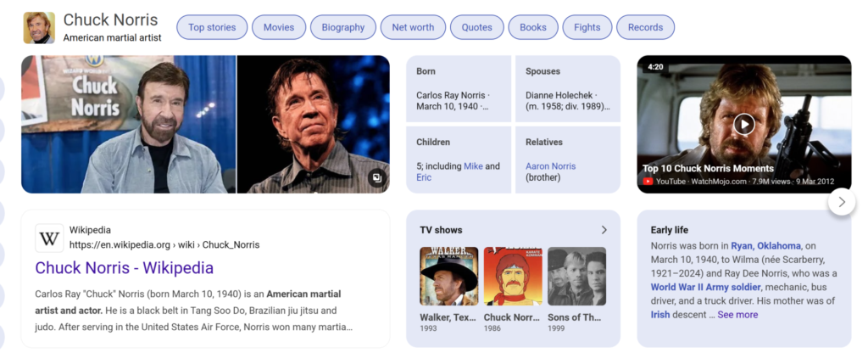
Task: Click the image gallery expand icon
Action: pyautogui.click(x=376, y=178)
